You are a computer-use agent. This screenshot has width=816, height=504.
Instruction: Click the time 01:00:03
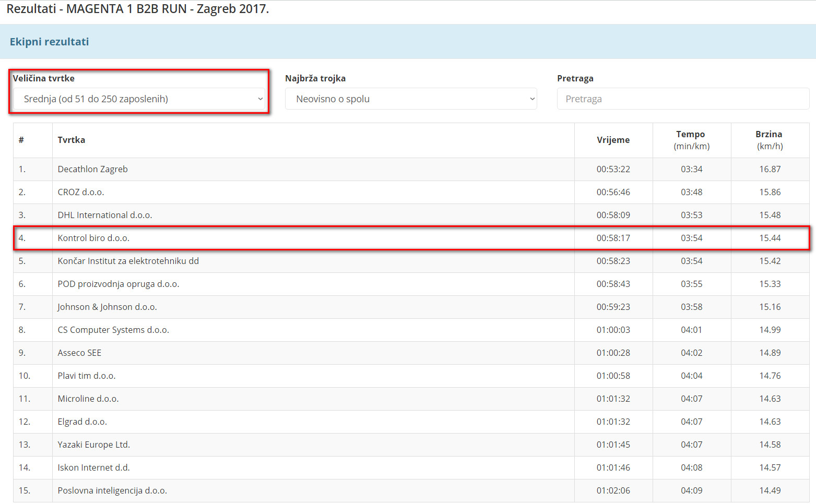[613, 330]
